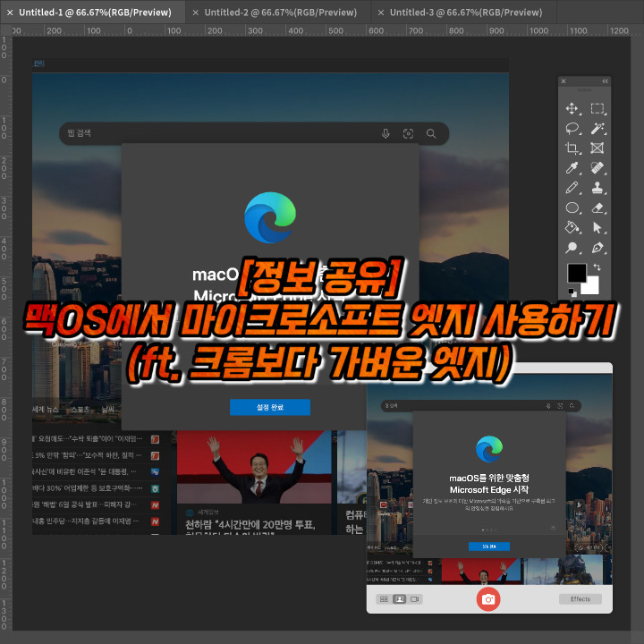Image resolution: width=644 pixels, height=644 pixels.
Task: Open the 바다 30% 어업제한 news row
Action: pos(96,488)
